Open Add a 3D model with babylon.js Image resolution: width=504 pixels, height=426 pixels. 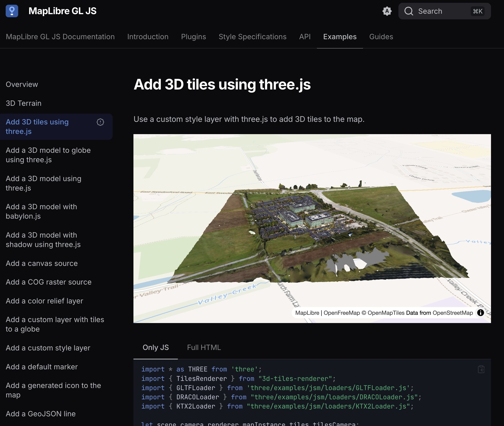(41, 211)
